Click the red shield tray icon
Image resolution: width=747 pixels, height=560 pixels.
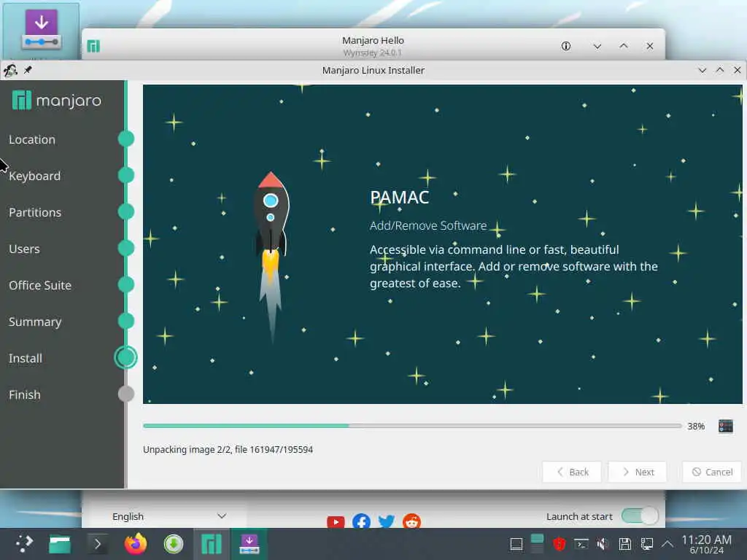pos(560,544)
